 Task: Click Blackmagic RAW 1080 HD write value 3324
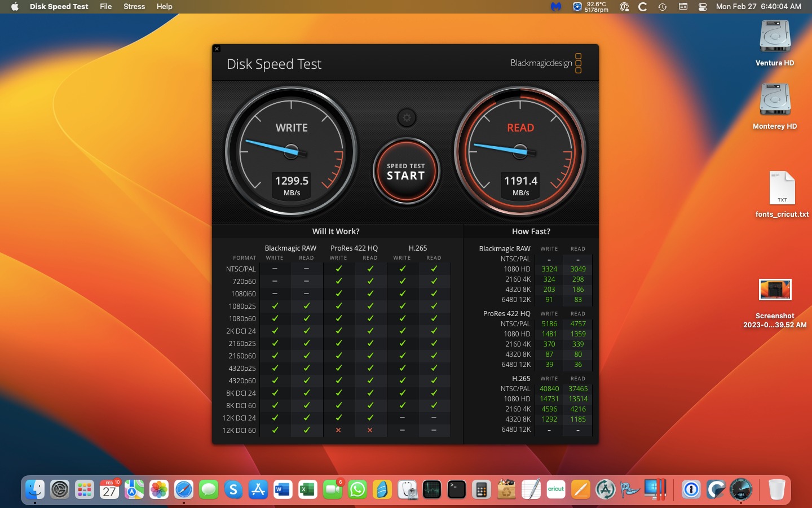point(549,269)
